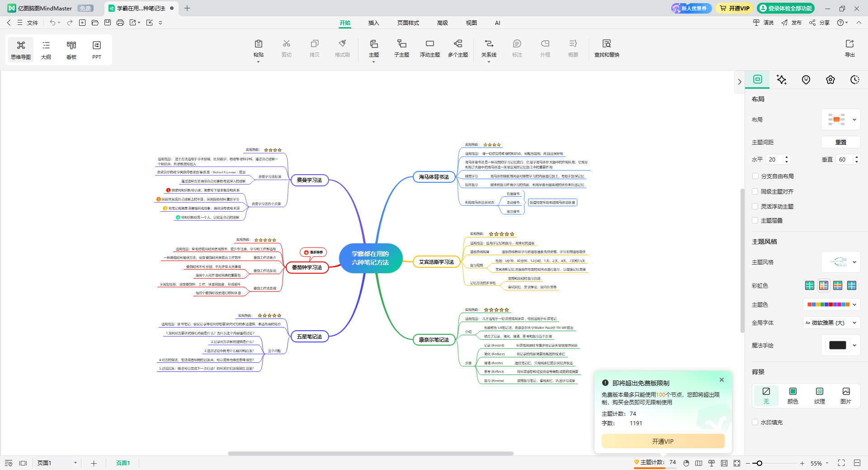Screen dimensions: 868x470
Task: Enable 分支自由布局 checkbox
Action: pyautogui.click(x=755, y=176)
